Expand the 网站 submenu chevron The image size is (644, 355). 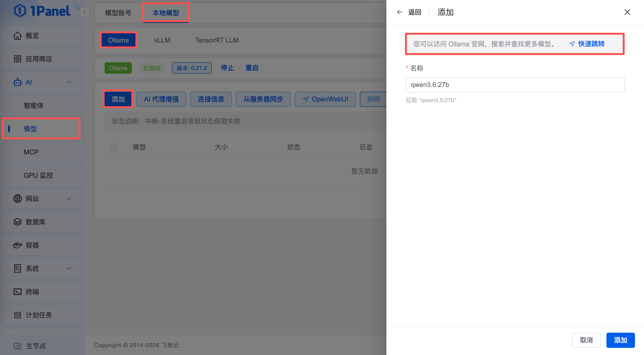[x=69, y=199]
